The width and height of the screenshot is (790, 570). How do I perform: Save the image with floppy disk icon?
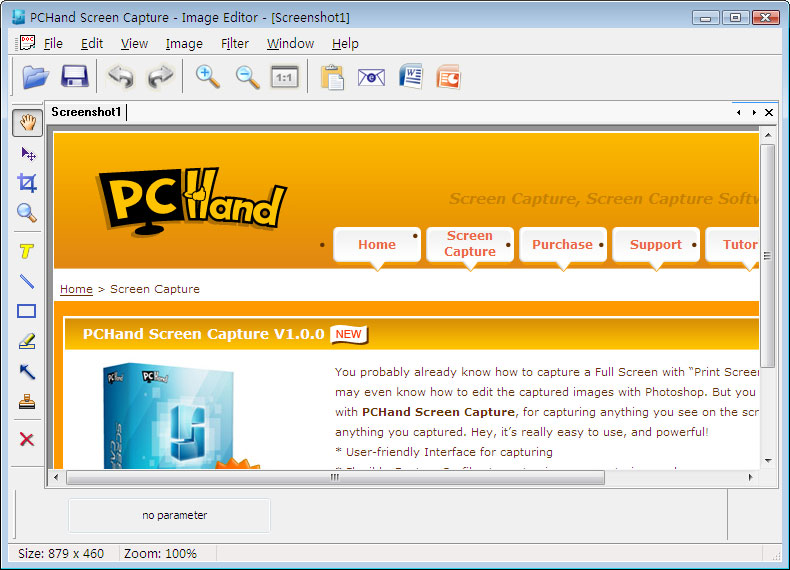[x=75, y=77]
